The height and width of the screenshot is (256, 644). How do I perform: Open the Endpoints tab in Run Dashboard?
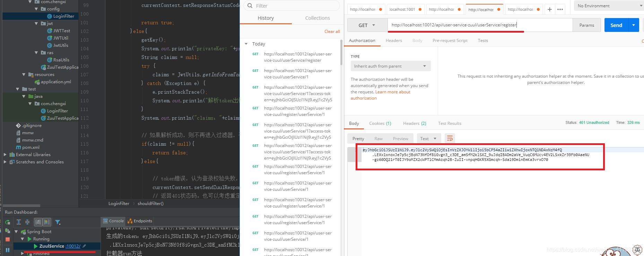tap(140, 221)
